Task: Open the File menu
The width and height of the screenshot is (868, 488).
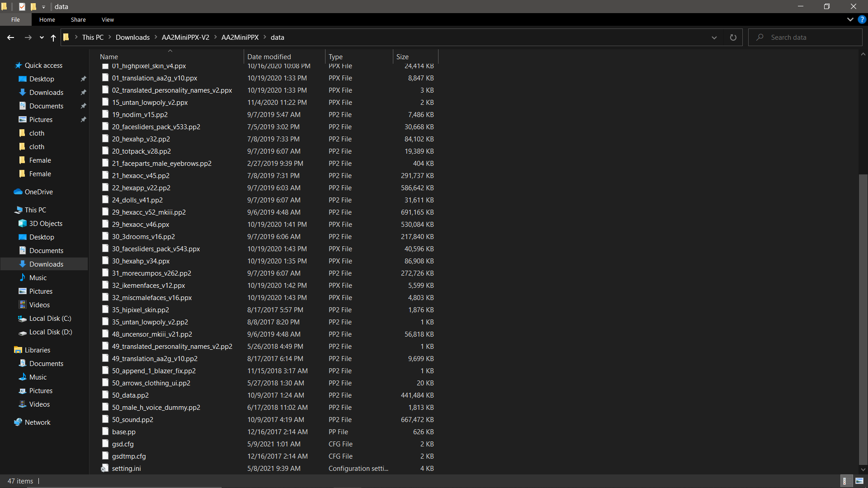Action: point(15,19)
